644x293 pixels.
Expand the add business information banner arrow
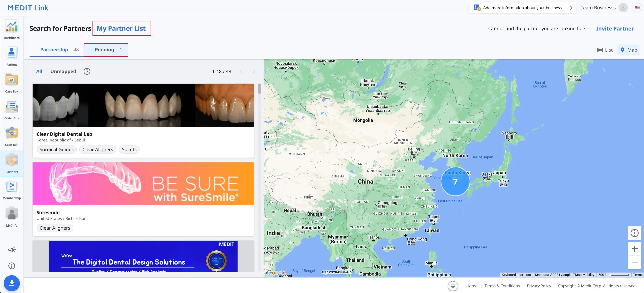coord(571,8)
